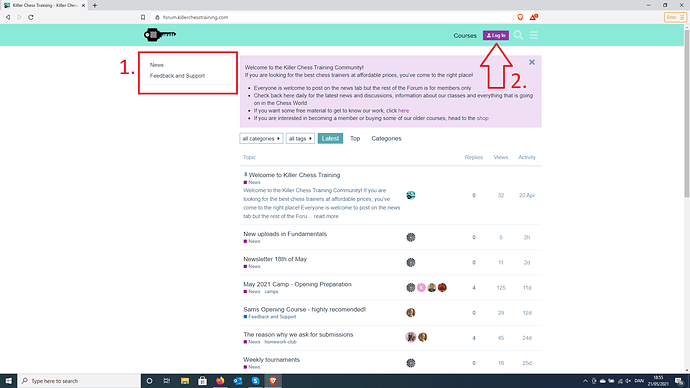Open the Brave Error menu button
Viewport: 690px width, 388px height.
[x=675, y=17]
